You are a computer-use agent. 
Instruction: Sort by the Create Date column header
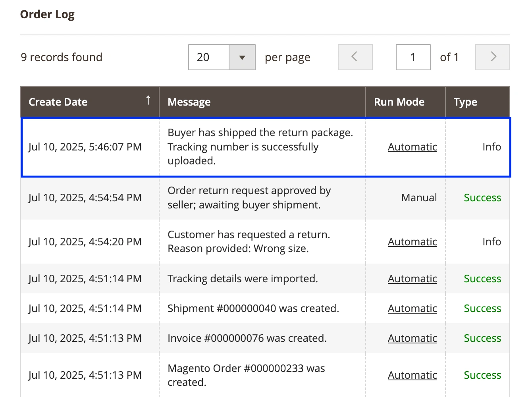tap(58, 102)
